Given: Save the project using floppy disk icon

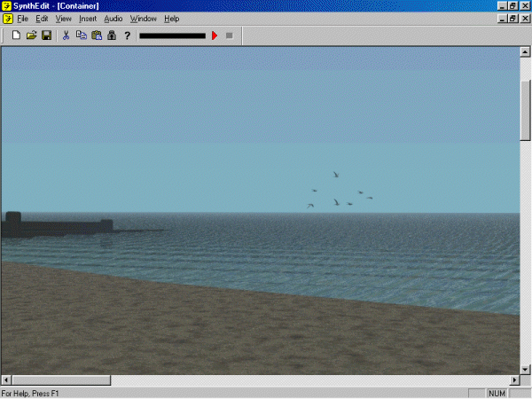Looking at the screenshot, I should (46, 35).
